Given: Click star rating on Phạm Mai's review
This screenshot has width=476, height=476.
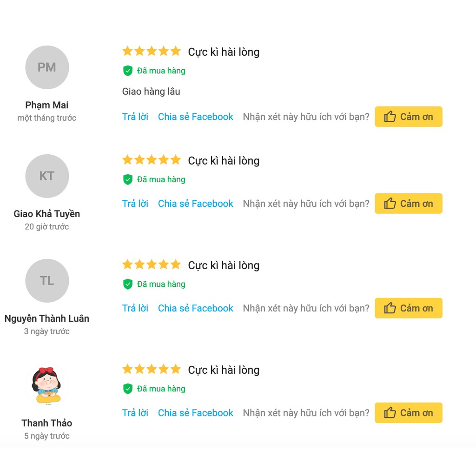Looking at the screenshot, I should (152, 51).
